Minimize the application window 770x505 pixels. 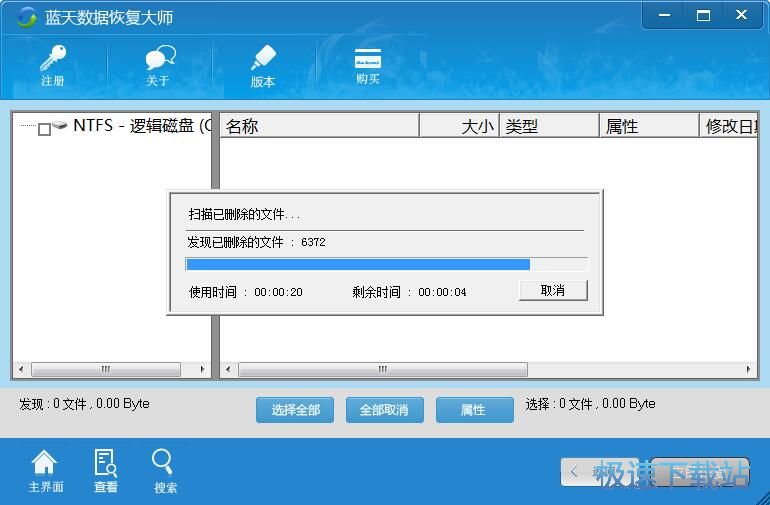pyautogui.click(x=664, y=15)
